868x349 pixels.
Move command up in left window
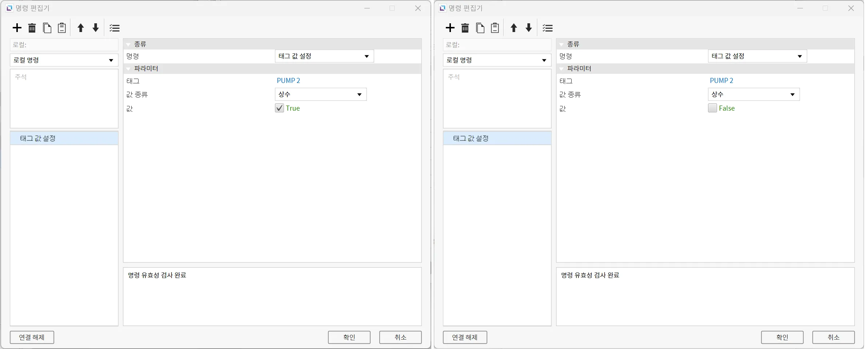pos(81,28)
